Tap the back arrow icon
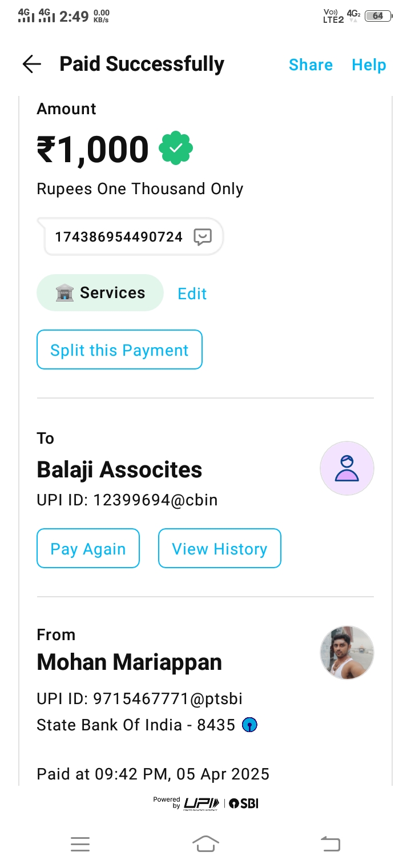 (32, 65)
